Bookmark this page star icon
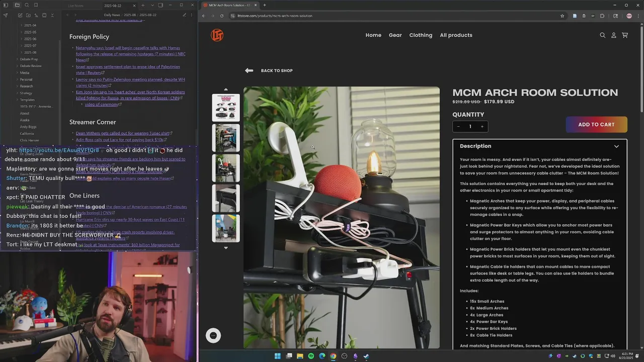 [x=562, y=16]
